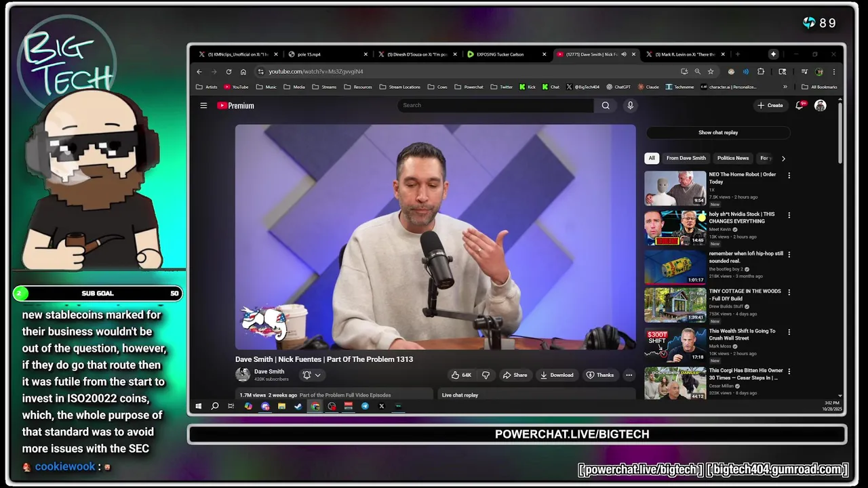
Task: Click in the YouTube search field
Action: 496,105
